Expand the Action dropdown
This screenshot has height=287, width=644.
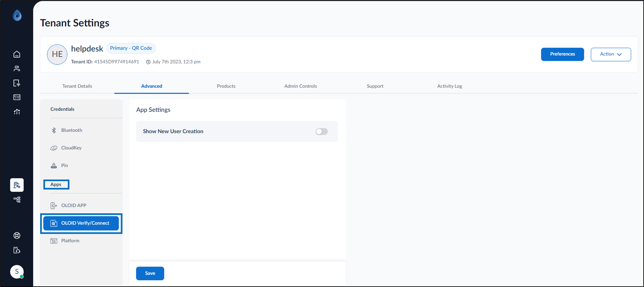611,54
